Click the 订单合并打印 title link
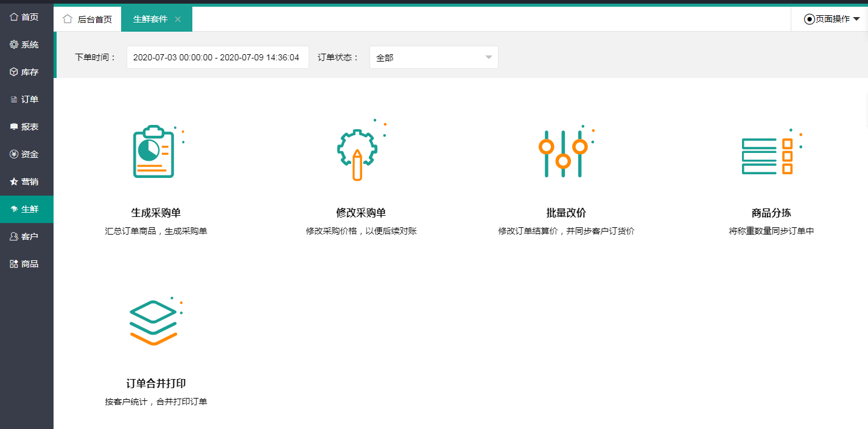 coord(156,383)
